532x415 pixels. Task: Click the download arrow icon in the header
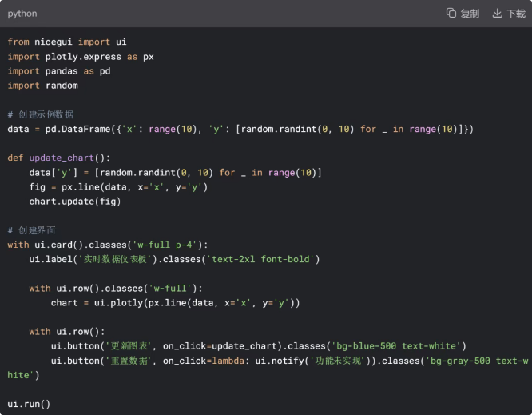497,14
